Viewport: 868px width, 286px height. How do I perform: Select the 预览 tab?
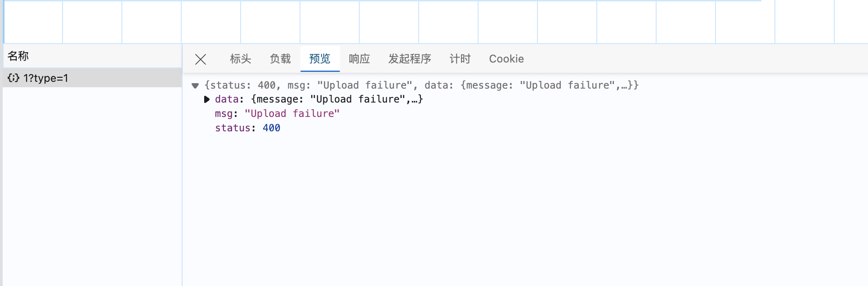320,59
